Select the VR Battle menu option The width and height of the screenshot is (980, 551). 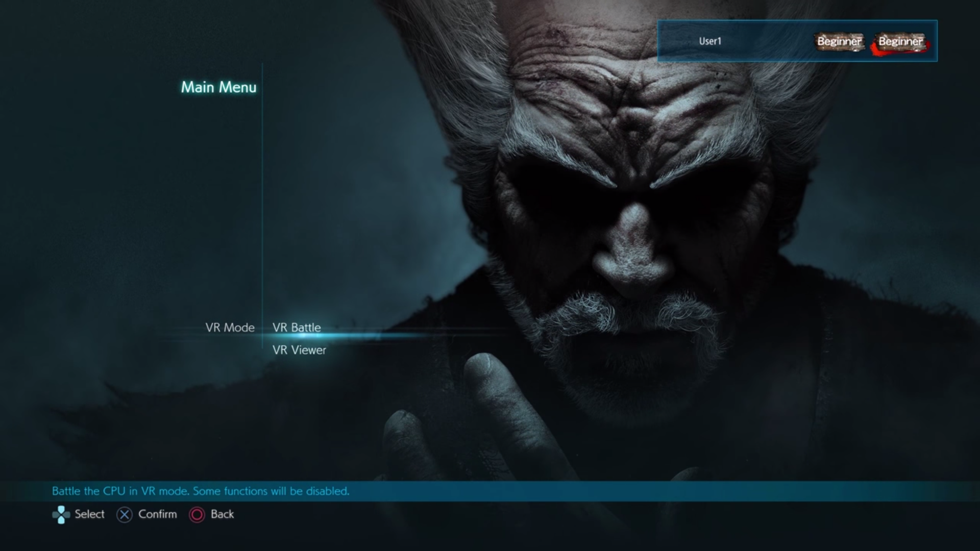pyautogui.click(x=297, y=328)
